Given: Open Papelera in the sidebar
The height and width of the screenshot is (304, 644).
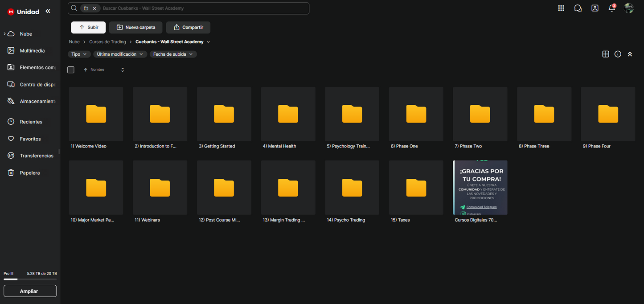Looking at the screenshot, I should (29, 173).
